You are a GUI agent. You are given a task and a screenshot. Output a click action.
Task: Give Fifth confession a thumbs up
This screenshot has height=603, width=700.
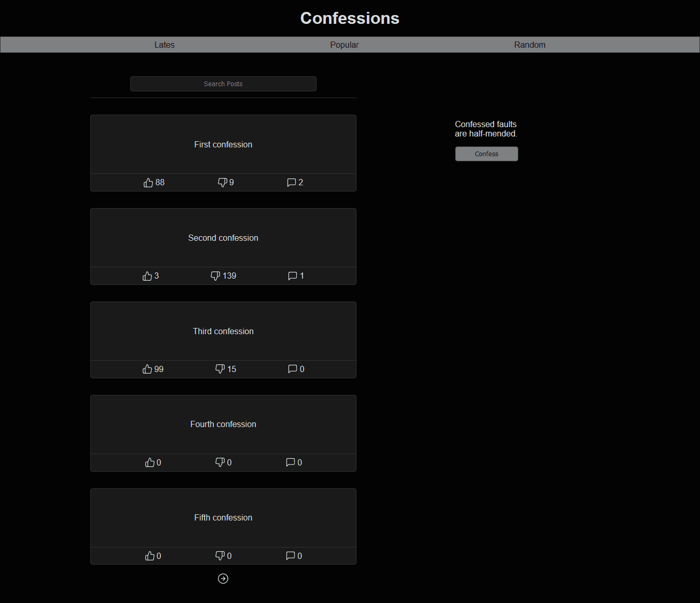coord(149,555)
